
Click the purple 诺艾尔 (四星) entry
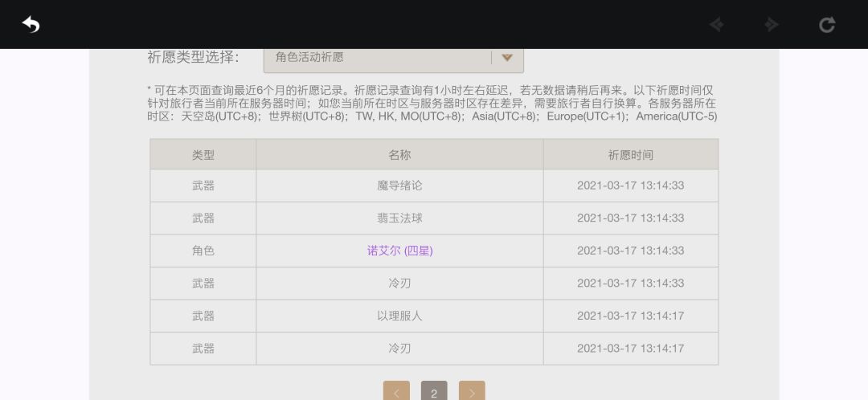(x=399, y=251)
